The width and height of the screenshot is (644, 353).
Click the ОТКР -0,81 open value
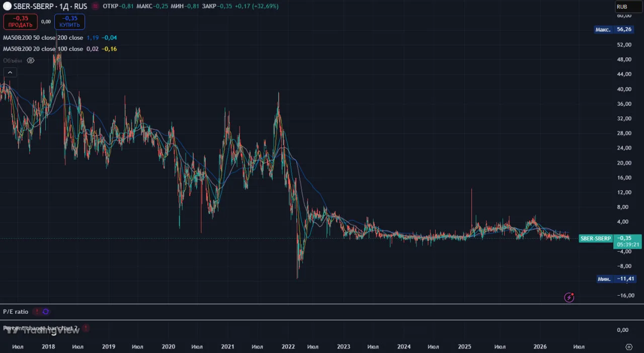(x=117, y=7)
